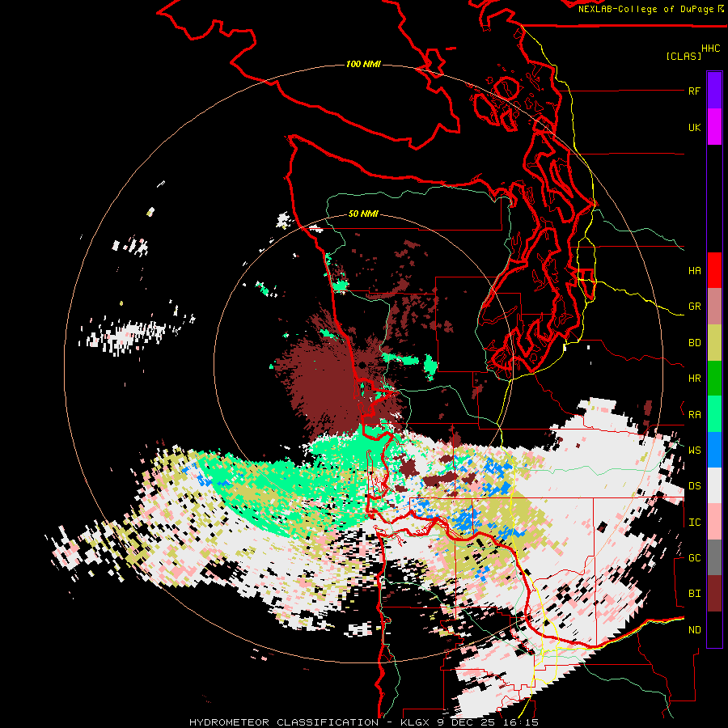Click the BI legend label
The width and height of the screenshot is (728, 728).
[694, 594]
